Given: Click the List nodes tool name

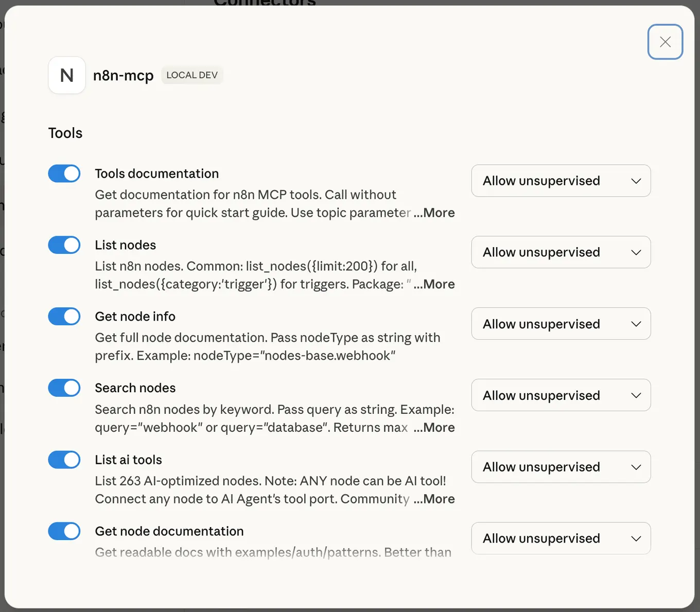Looking at the screenshot, I should pyautogui.click(x=126, y=245).
